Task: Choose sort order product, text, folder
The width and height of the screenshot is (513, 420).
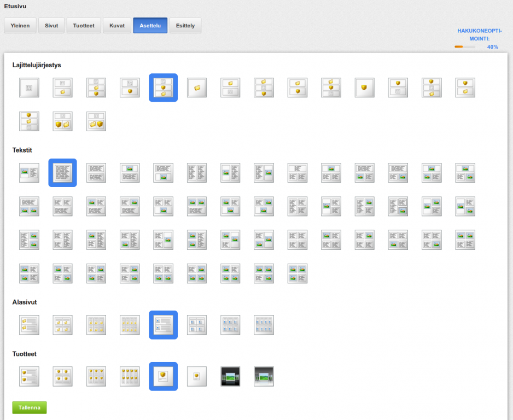Action: tap(432, 87)
